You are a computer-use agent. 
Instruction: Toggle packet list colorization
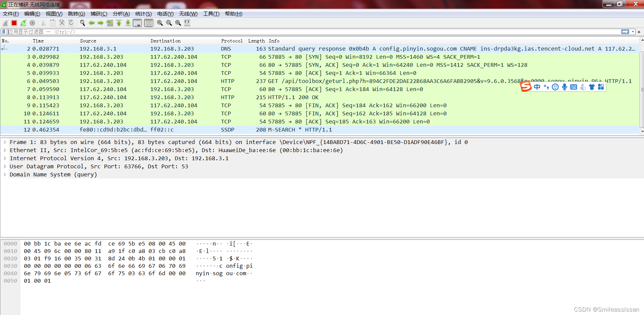(x=149, y=23)
